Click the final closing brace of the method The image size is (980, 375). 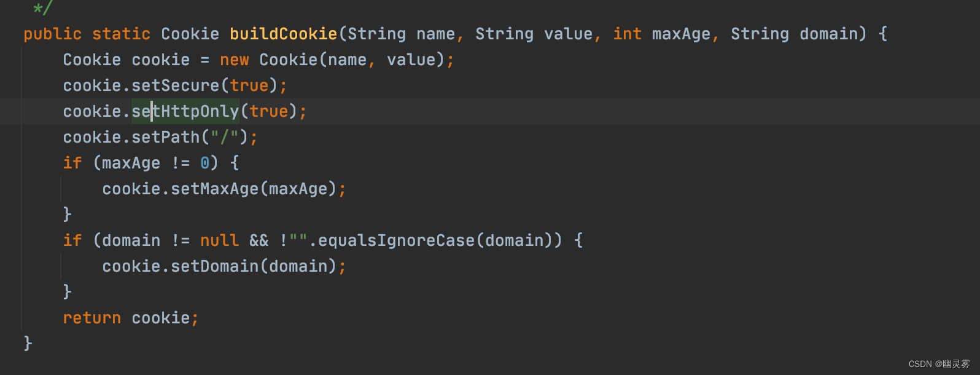28,343
